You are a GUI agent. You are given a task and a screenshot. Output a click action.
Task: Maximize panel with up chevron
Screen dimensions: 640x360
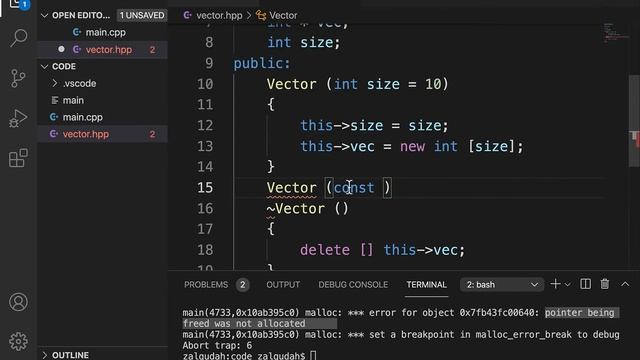coord(625,284)
